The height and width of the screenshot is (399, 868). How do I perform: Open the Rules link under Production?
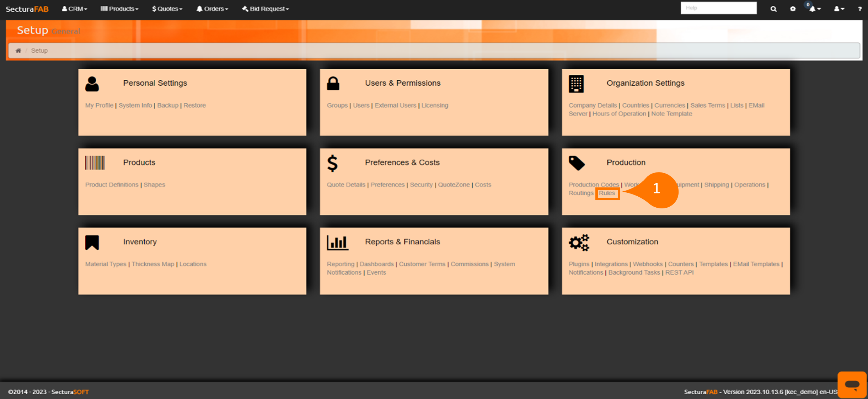[607, 193]
